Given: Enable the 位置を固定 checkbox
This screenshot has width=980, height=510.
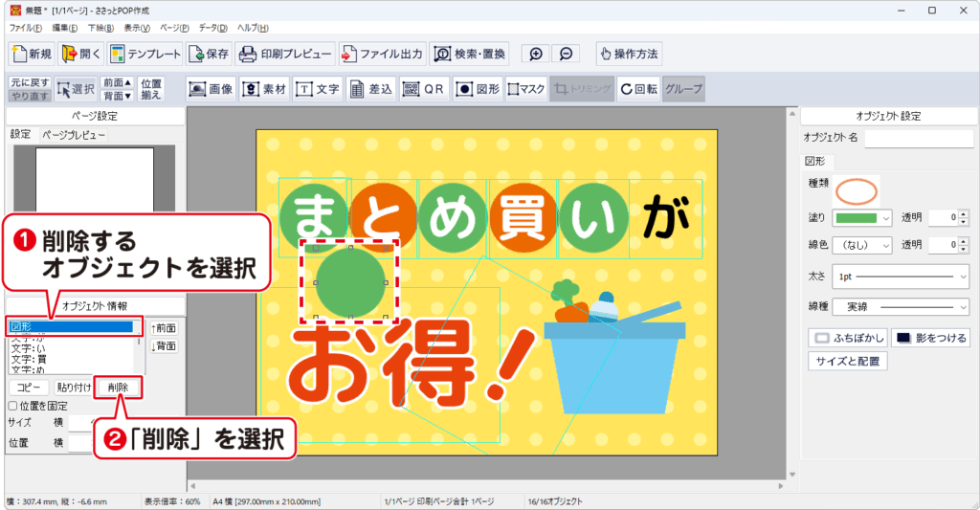Looking at the screenshot, I should click(x=11, y=406).
